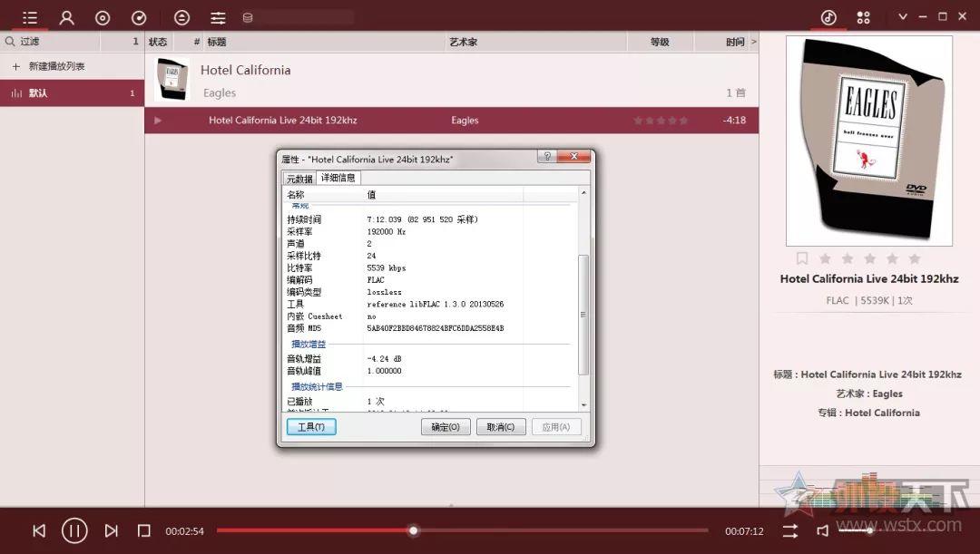Rate track with star rating in playlist row
The height and width of the screenshot is (554, 980).
pos(661,120)
